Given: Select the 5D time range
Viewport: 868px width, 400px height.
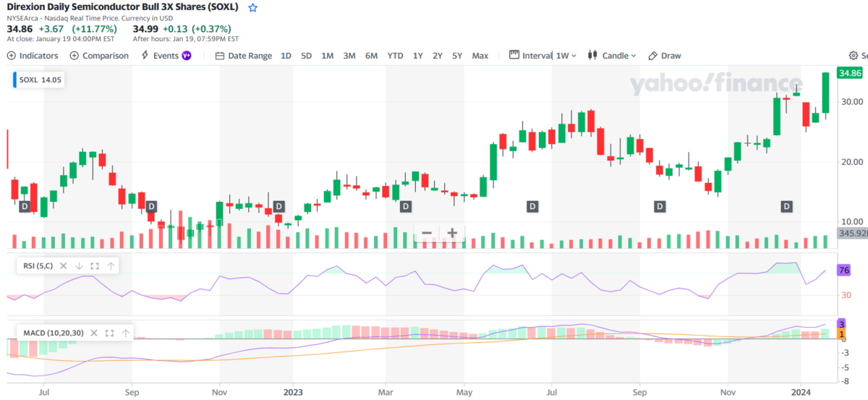Looking at the screenshot, I should [x=307, y=56].
